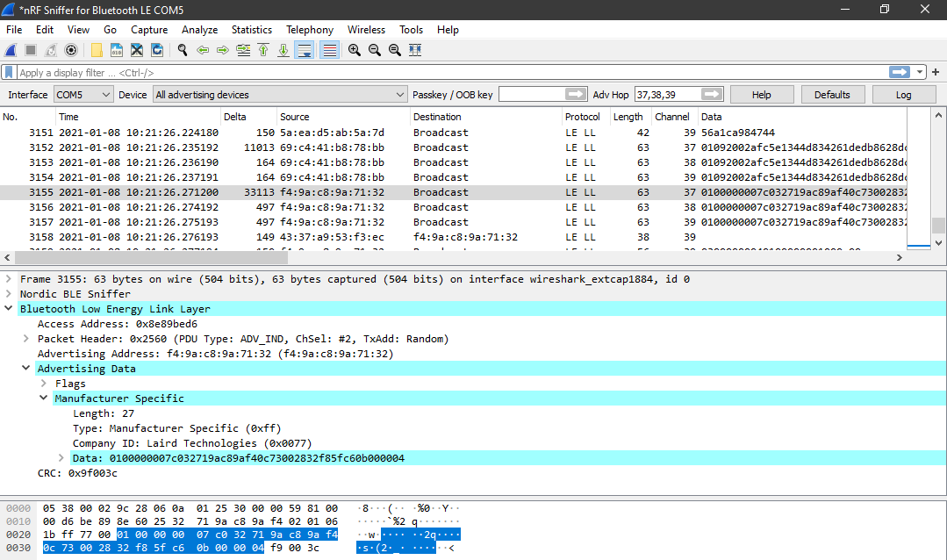Go to the previous packet in history

[202, 50]
